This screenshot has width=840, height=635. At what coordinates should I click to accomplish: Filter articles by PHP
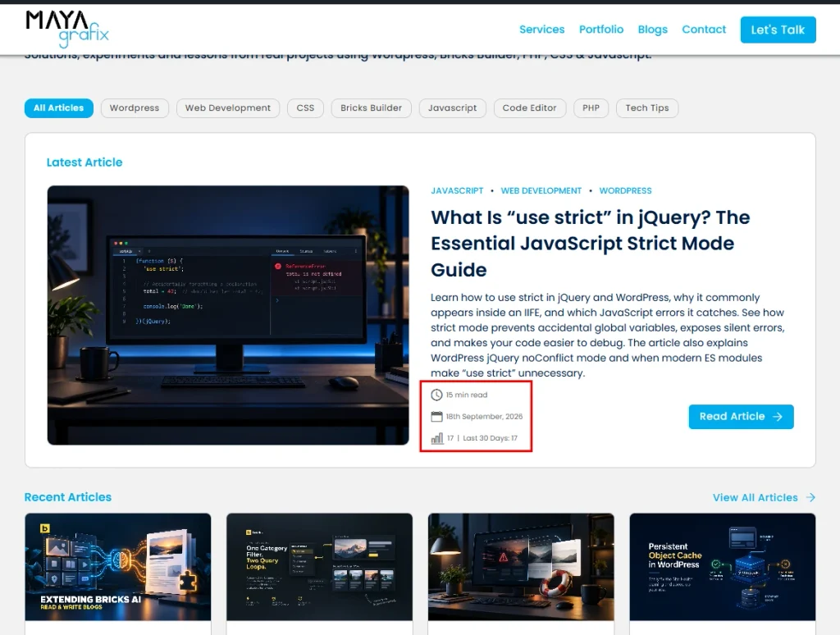(591, 107)
